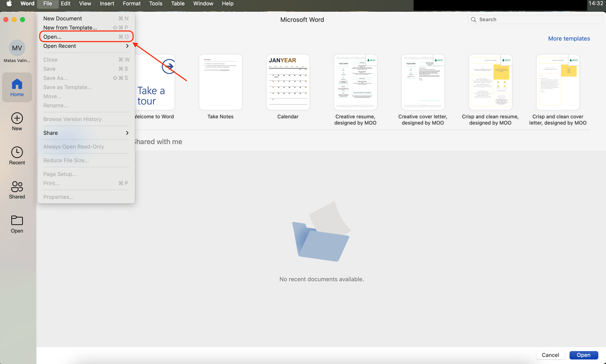Image resolution: width=606 pixels, height=364 pixels.
Task: Choose New Document from File menu
Action: [86, 19]
